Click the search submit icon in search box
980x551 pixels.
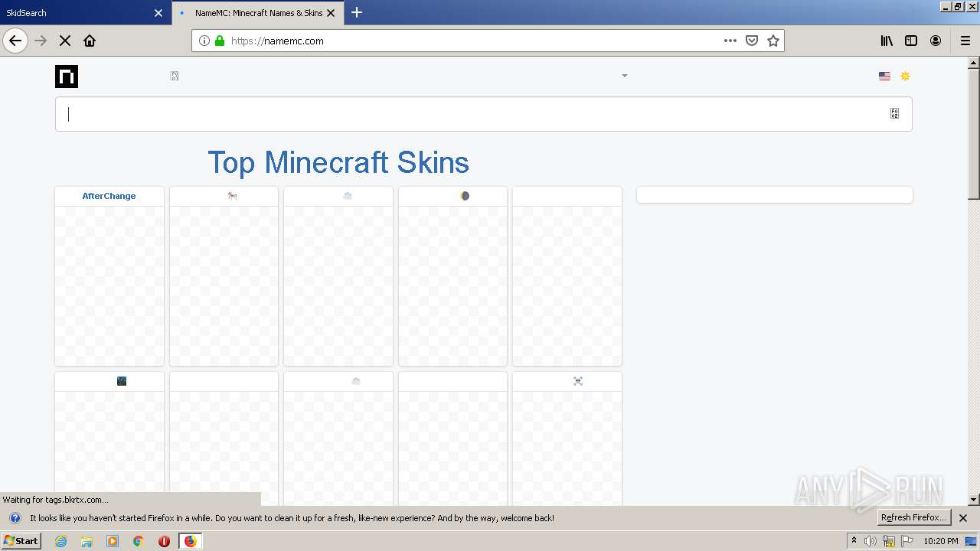point(894,113)
